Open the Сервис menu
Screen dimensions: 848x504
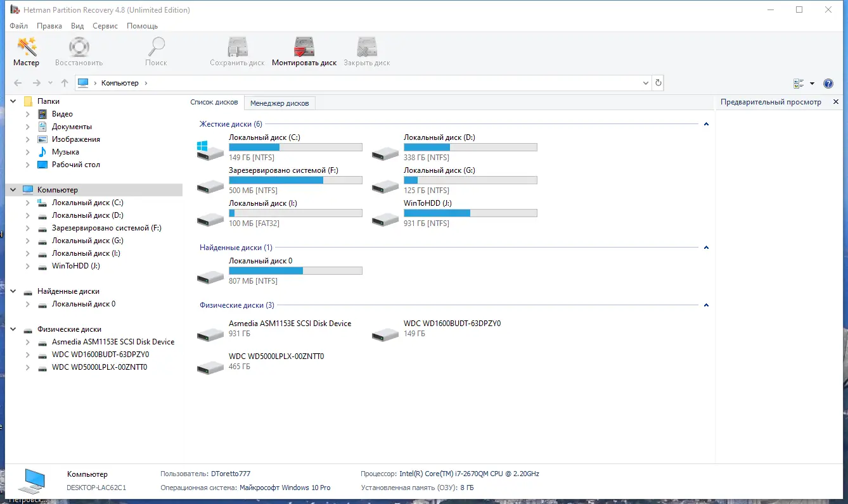pos(105,26)
